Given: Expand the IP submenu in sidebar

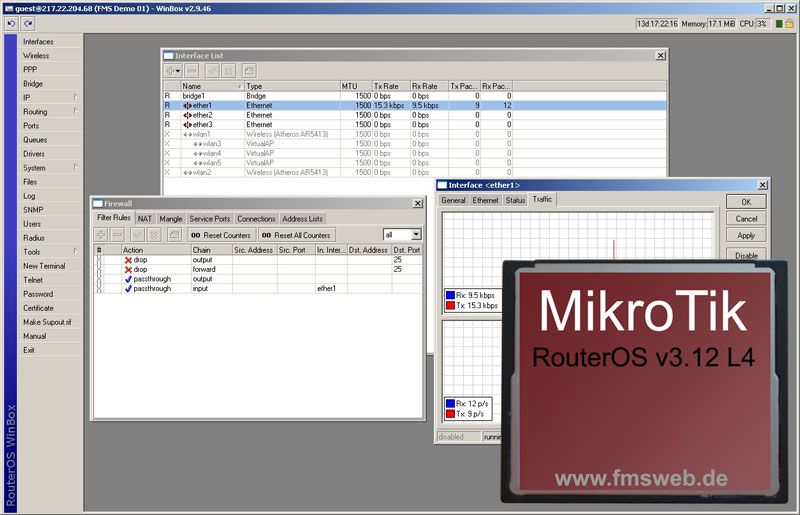Looking at the screenshot, I should (76, 97).
